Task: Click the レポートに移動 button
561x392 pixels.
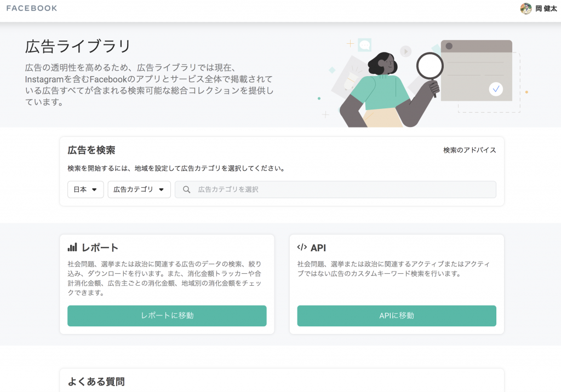Action: (167, 315)
